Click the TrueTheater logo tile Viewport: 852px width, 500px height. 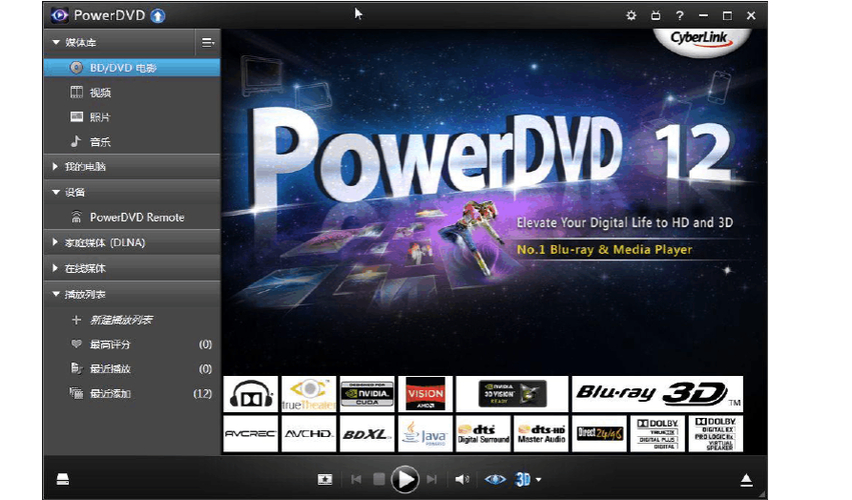tap(309, 394)
